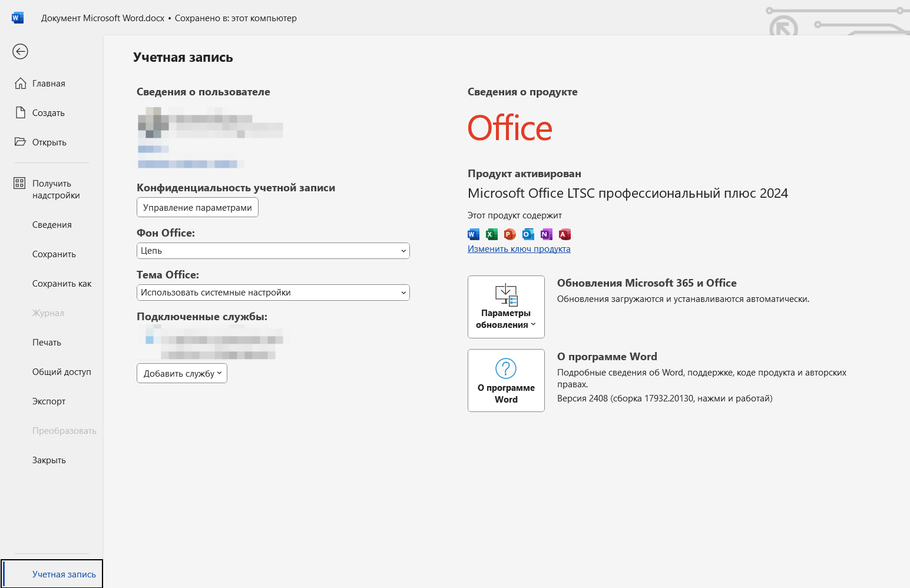
Task: Select the Учетная запись sidebar item
Action: 52,574
